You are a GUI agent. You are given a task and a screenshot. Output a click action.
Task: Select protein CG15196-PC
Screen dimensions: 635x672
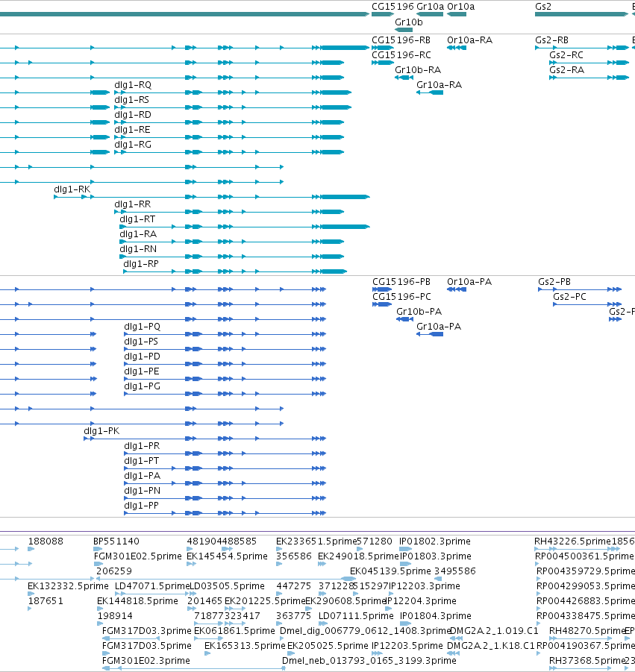401,297
